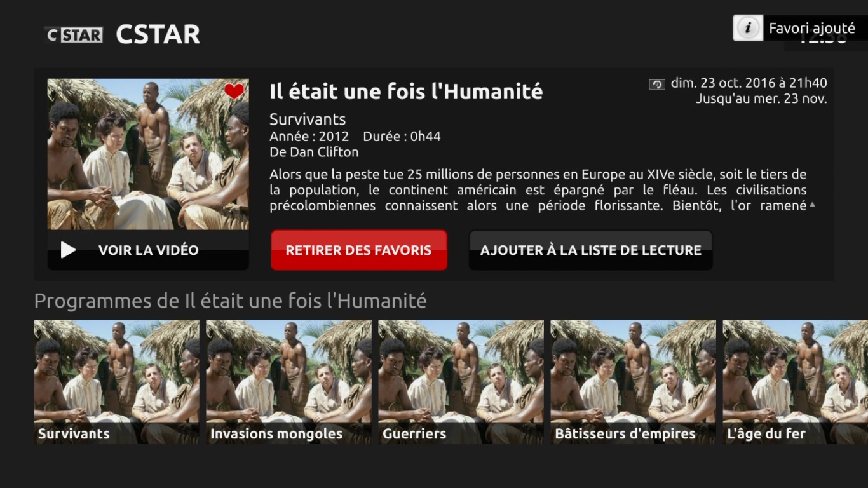Click the main program preview image
Screen dimensions: 868x488
tap(148, 154)
